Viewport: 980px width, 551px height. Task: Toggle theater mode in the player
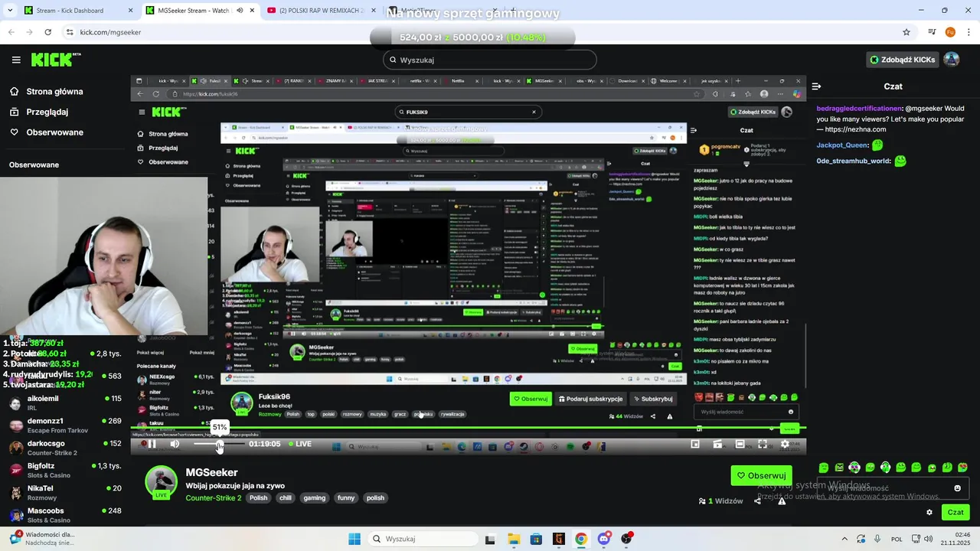(740, 444)
